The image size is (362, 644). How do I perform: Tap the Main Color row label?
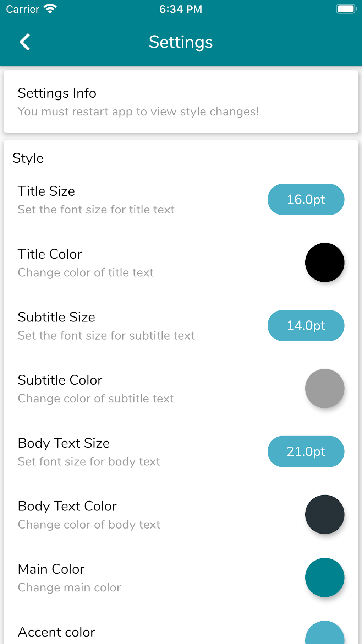click(51, 569)
